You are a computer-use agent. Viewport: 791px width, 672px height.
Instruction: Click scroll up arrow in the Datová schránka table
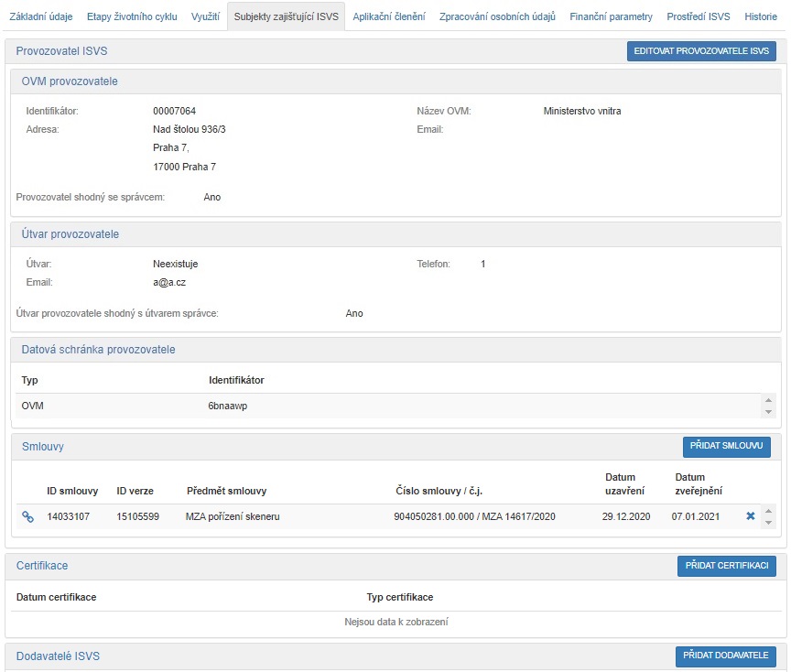tap(768, 400)
